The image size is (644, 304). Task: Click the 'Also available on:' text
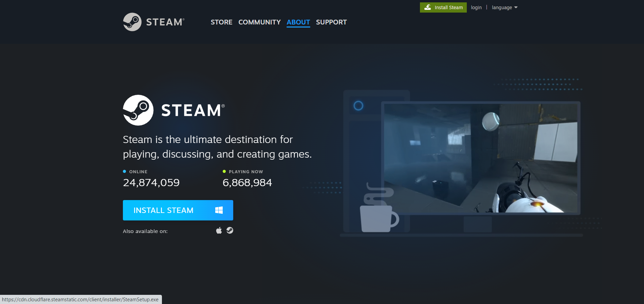(145, 231)
